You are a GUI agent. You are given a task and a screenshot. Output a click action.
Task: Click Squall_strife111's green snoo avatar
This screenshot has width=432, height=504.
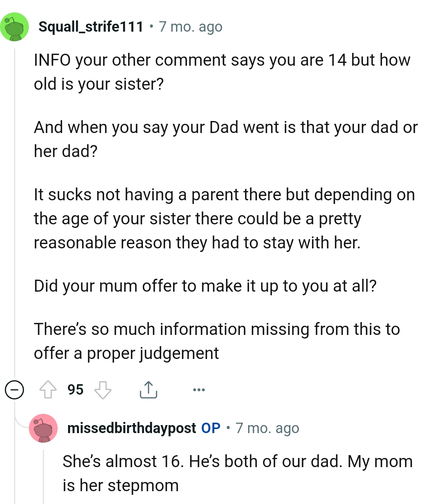[x=14, y=26]
